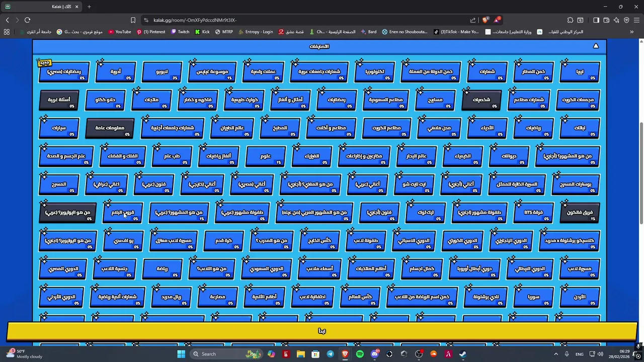Open the Entropy - Login bookmark
Image resolution: width=644 pixels, height=362 pixels.
255,32
